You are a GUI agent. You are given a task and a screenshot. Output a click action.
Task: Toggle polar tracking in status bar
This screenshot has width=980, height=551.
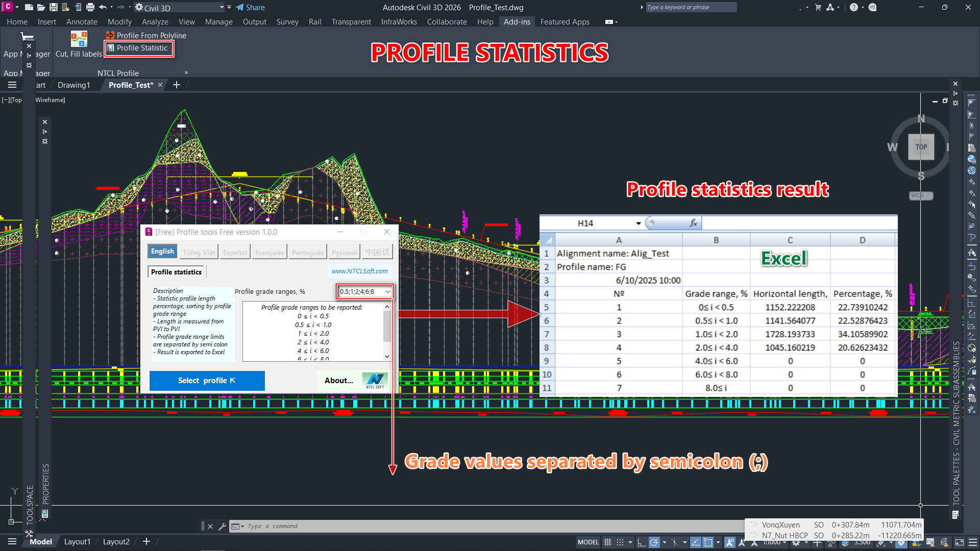(x=654, y=542)
